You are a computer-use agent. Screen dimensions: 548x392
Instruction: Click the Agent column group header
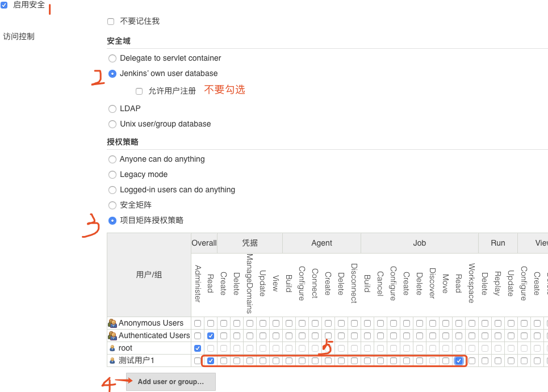(x=321, y=243)
